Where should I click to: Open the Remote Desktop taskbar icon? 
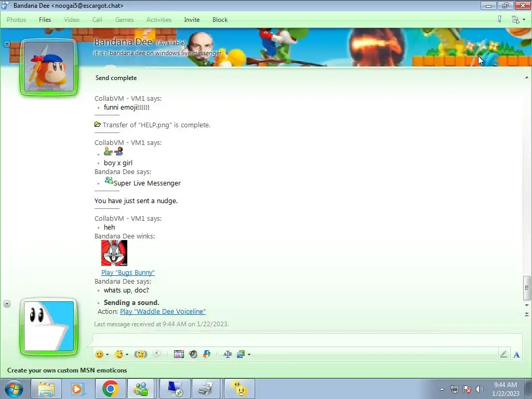click(x=175, y=389)
